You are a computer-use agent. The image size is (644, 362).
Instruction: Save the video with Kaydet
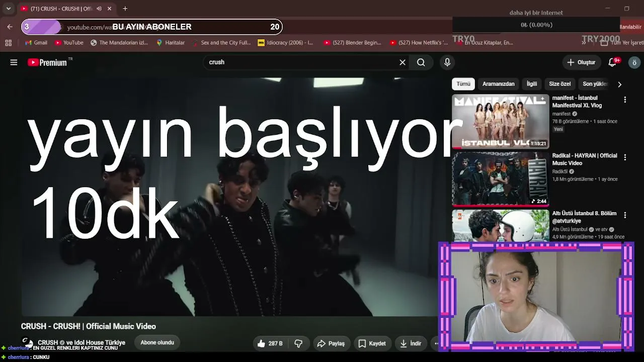tap(372, 343)
